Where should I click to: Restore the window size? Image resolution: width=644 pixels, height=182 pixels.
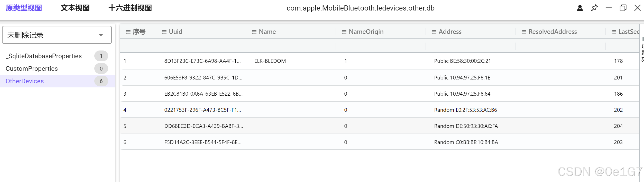(623, 8)
